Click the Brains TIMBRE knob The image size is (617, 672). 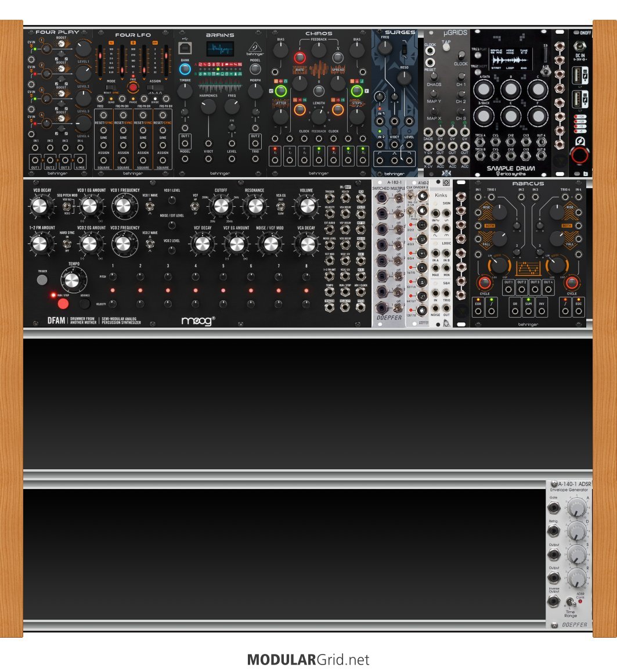[185, 91]
